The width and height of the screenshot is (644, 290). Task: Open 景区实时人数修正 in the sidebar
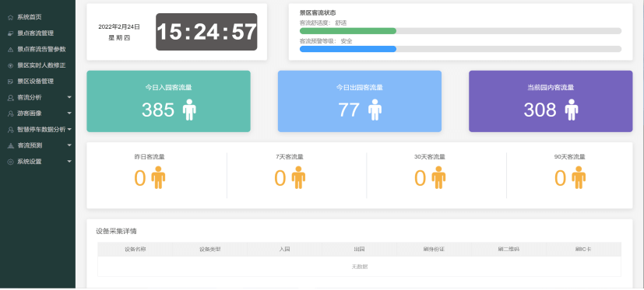click(x=41, y=65)
